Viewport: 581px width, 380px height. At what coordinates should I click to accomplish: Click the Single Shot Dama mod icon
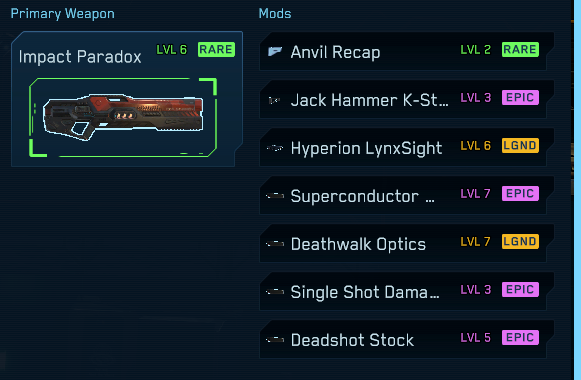tap(275, 292)
